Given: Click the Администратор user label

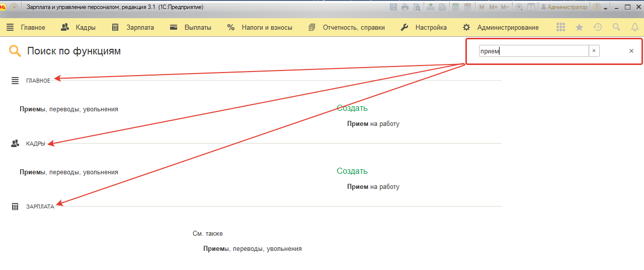Looking at the screenshot, I should [x=563, y=7].
